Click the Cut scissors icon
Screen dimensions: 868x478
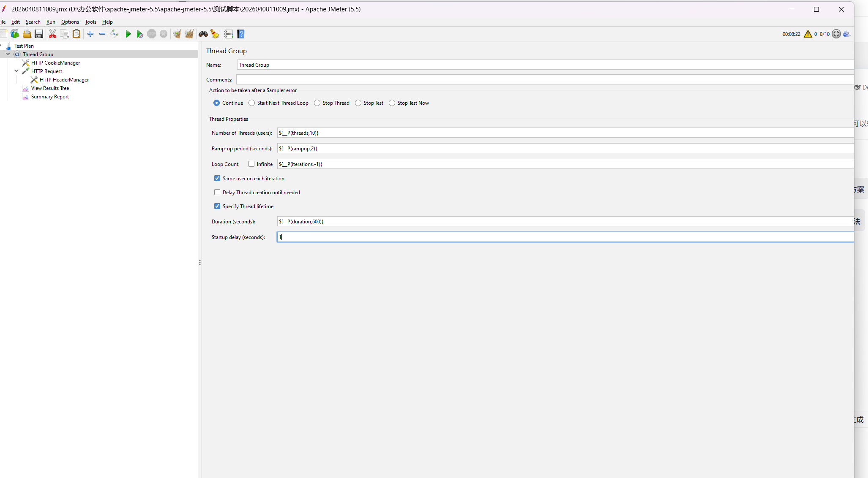[x=52, y=34]
